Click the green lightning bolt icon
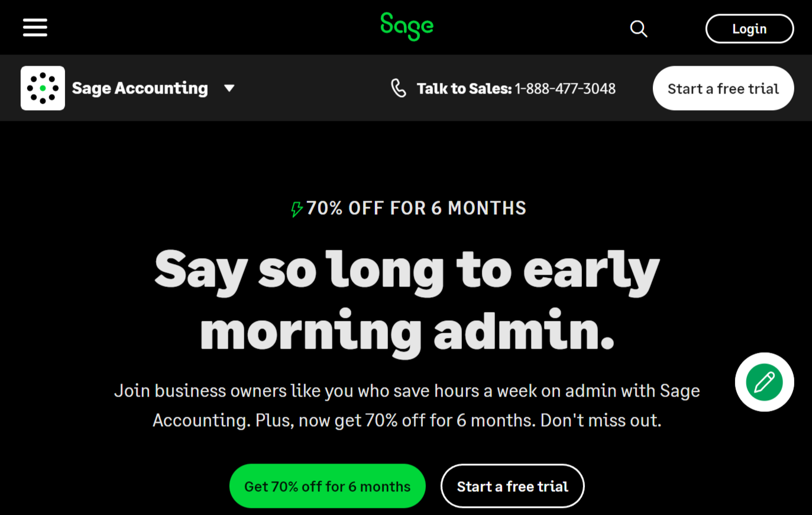Viewport: 812px width, 515px height. pos(297,209)
